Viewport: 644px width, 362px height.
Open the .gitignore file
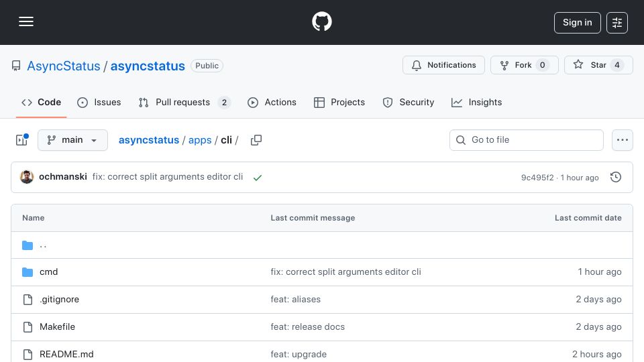59,299
